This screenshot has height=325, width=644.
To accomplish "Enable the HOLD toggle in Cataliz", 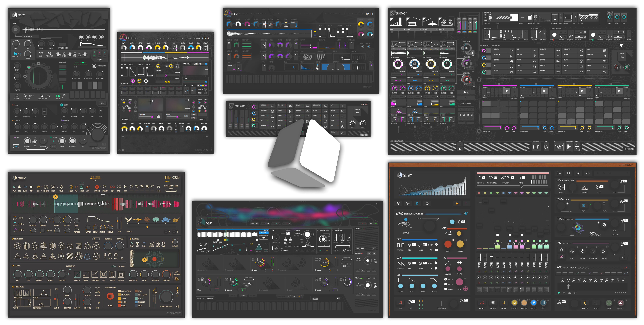I will coord(71,187).
